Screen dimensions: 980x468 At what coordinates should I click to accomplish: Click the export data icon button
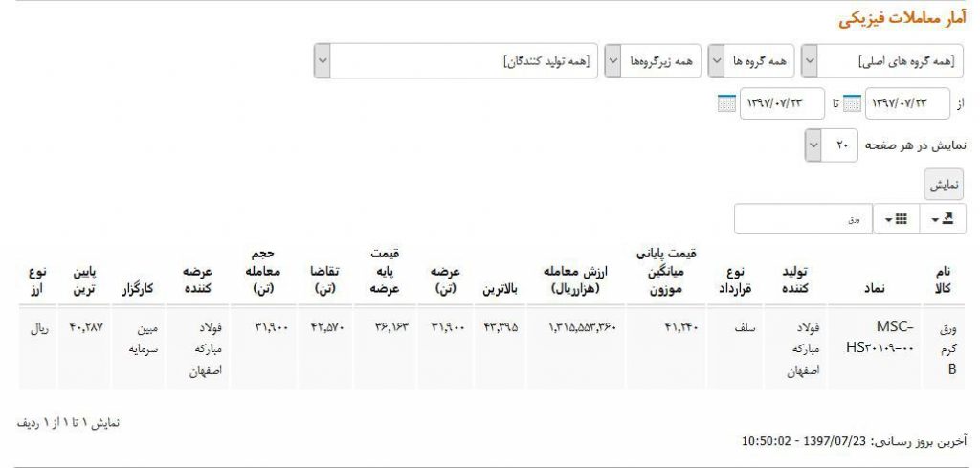[943, 219]
